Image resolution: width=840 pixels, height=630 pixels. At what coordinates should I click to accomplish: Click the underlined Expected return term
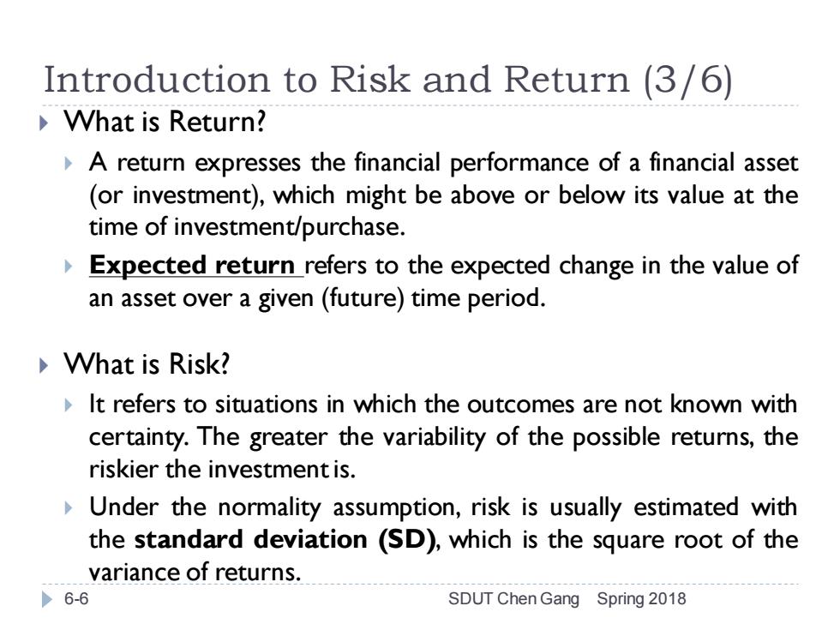(192, 265)
